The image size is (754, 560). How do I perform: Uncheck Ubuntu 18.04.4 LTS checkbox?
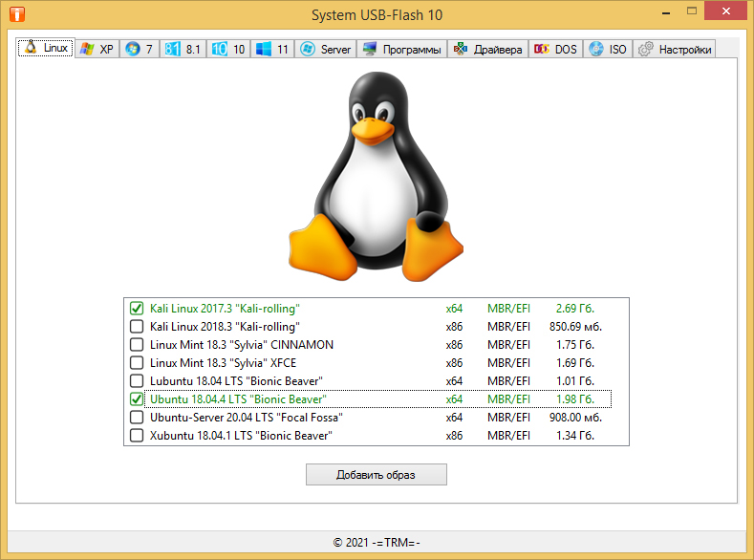(137, 398)
